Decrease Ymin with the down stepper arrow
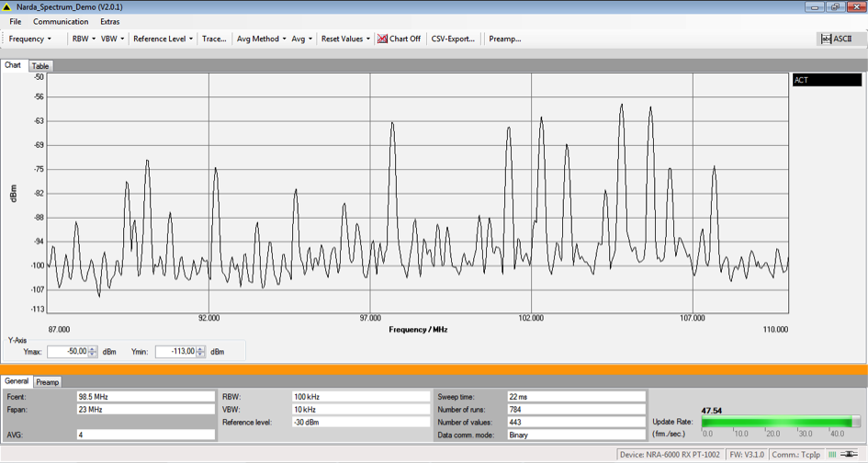Viewport: 868px width, 463px height. point(201,355)
